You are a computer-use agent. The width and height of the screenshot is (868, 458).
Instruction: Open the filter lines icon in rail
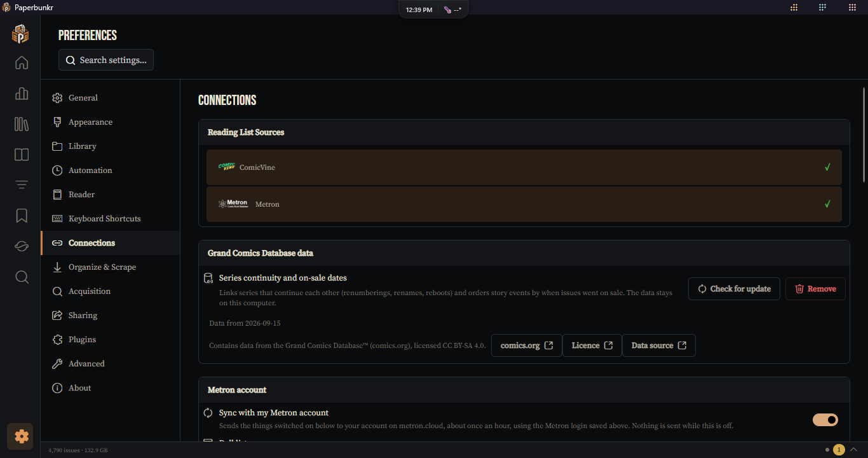point(22,185)
